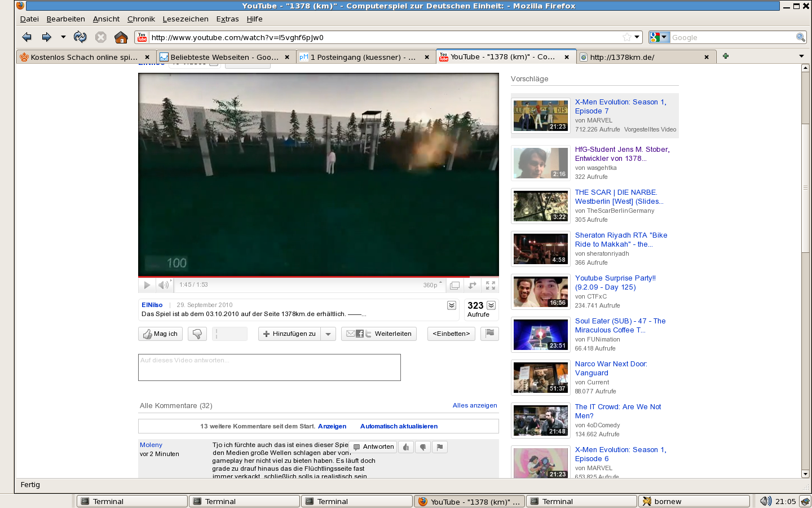Toggle the player size change icon

coord(473,285)
